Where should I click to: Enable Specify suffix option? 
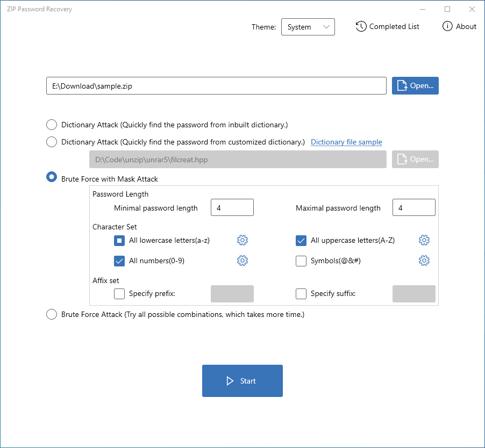tap(301, 294)
